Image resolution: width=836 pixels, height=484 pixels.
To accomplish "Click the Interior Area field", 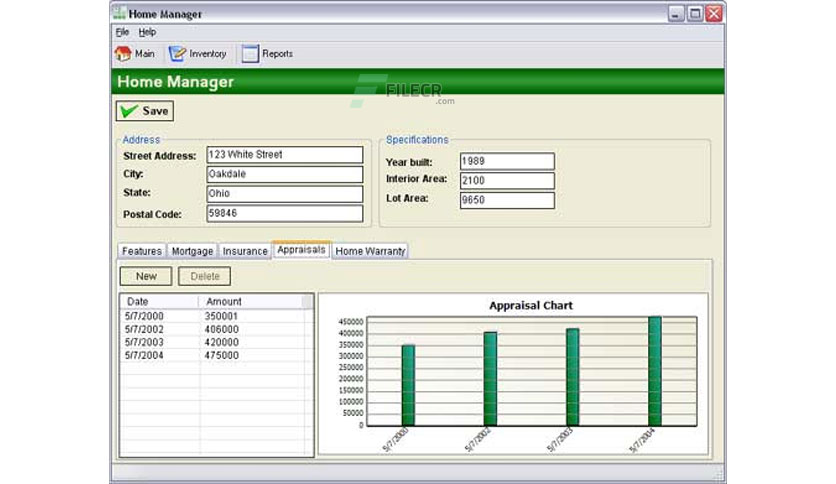I will pyautogui.click(x=507, y=181).
